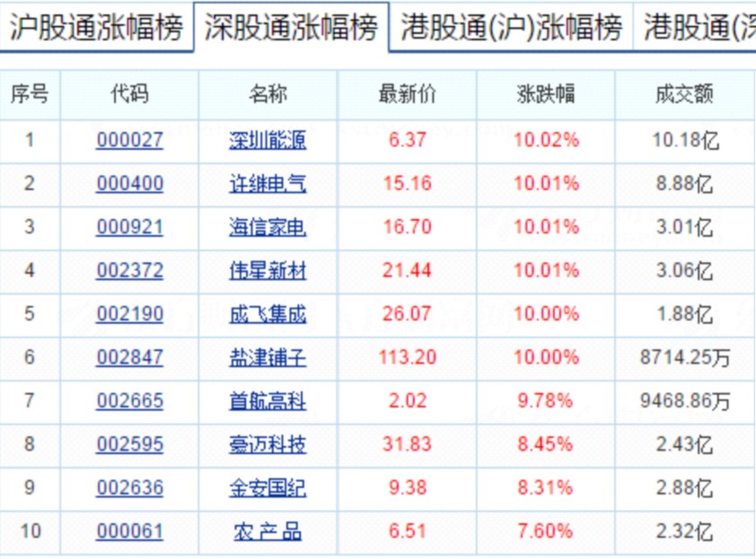The height and width of the screenshot is (559, 756).
Task: Open the 深圳能源 stock name link
Action: tap(268, 140)
